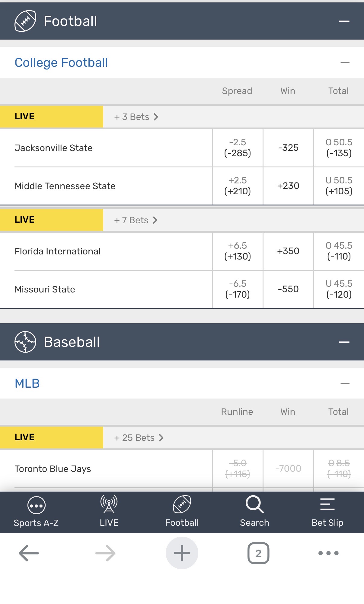
Task: Show +3 Bets for Jacksonville State game
Action: click(x=136, y=117)
